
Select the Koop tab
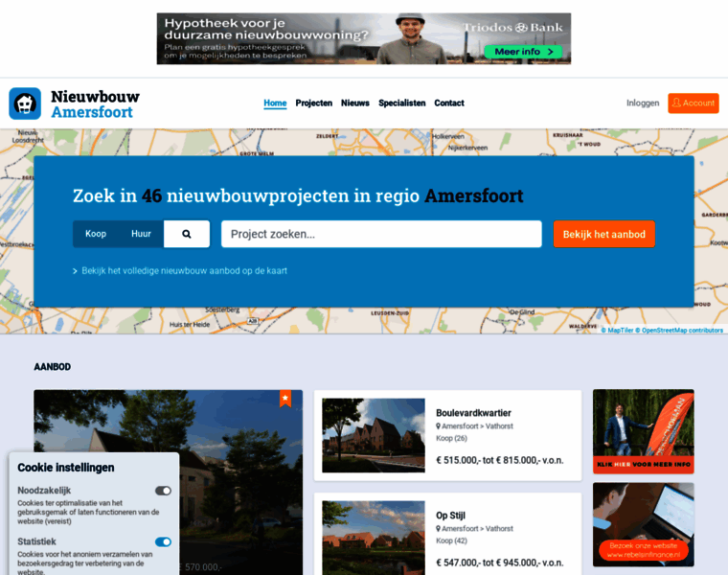pos(96,234)
